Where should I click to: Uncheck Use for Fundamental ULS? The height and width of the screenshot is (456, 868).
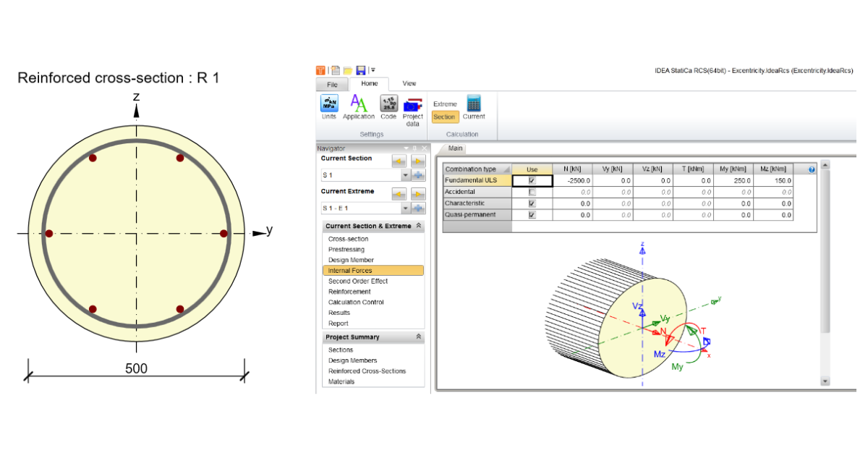pos(532,180)
